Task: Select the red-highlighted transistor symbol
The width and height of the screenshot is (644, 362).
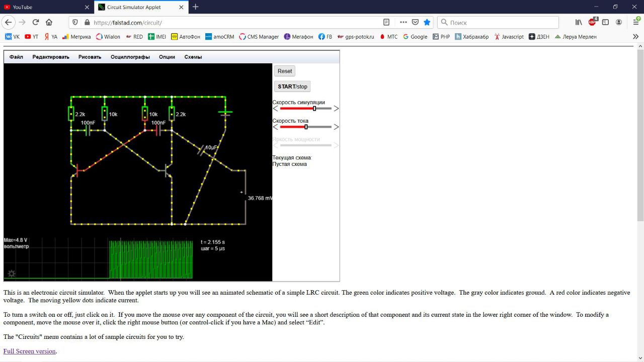Action: (78, 171)
